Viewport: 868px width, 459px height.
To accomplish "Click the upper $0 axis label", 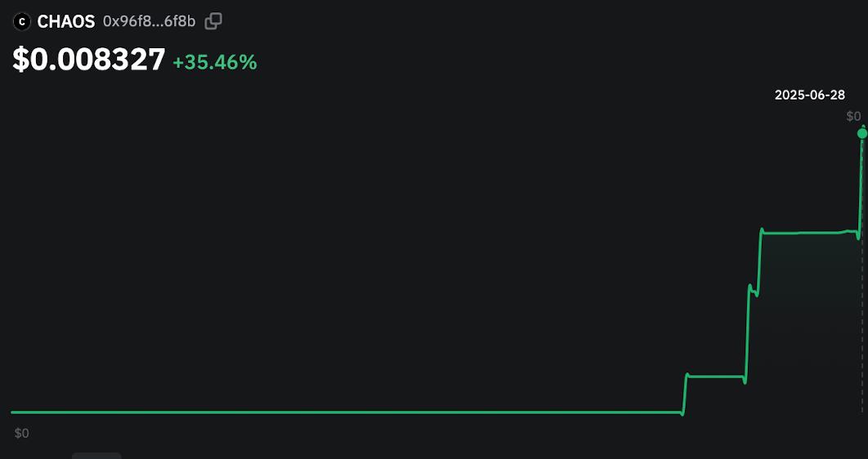I will [853, 116].
